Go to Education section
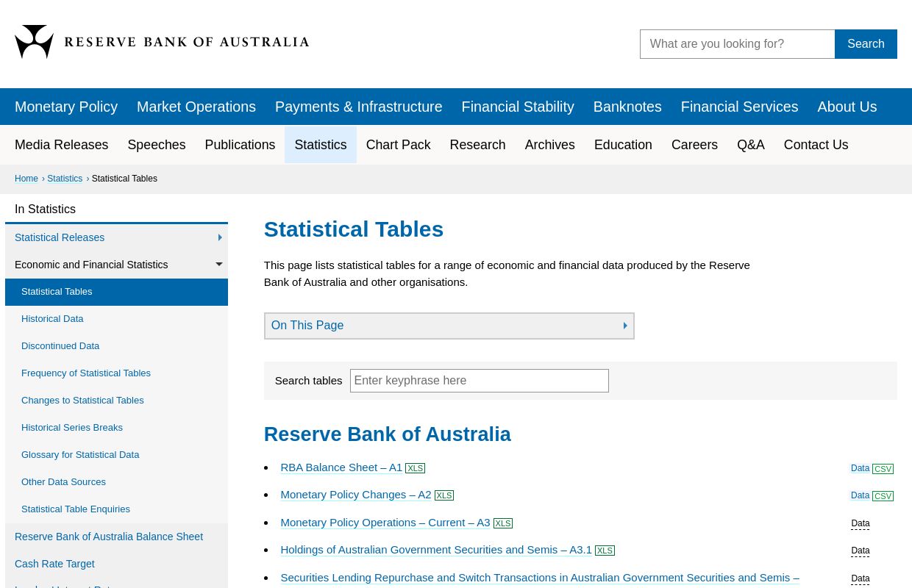The width and height of the screenshot is (912, 588). (x=623, y=145)
